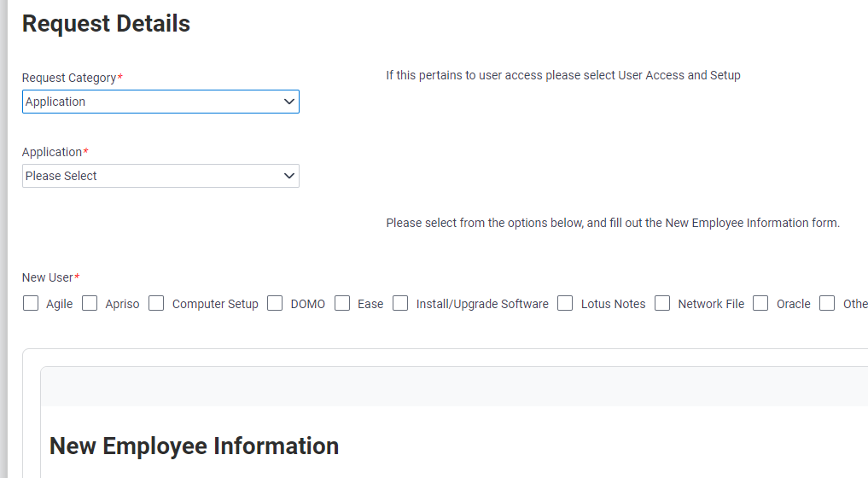Select the DOMO checkbox
Screen dimensions: 868x478
point(275,303)
